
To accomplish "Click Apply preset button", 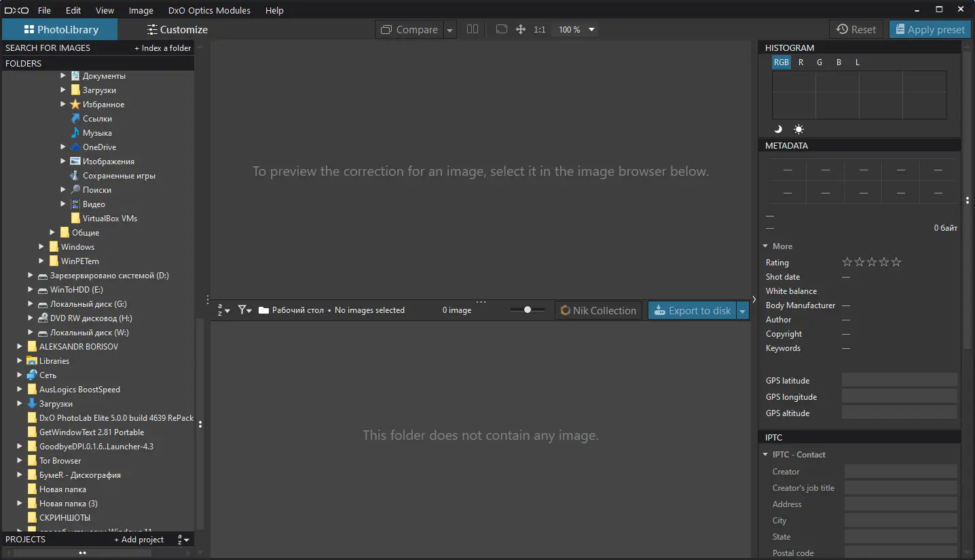I will [930, 29].
